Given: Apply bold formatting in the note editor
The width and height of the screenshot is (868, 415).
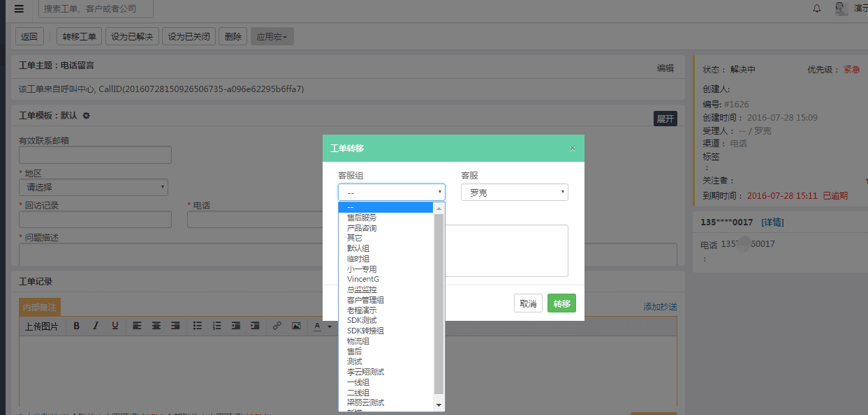Looking at the screenshot, I should tap(77, 325).
